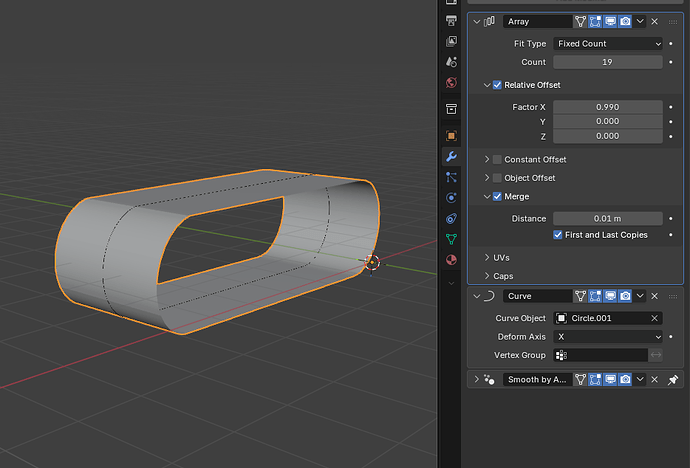
Task: Expand the Smooth by Angle modifier panel
Action: tap(477, 379)
